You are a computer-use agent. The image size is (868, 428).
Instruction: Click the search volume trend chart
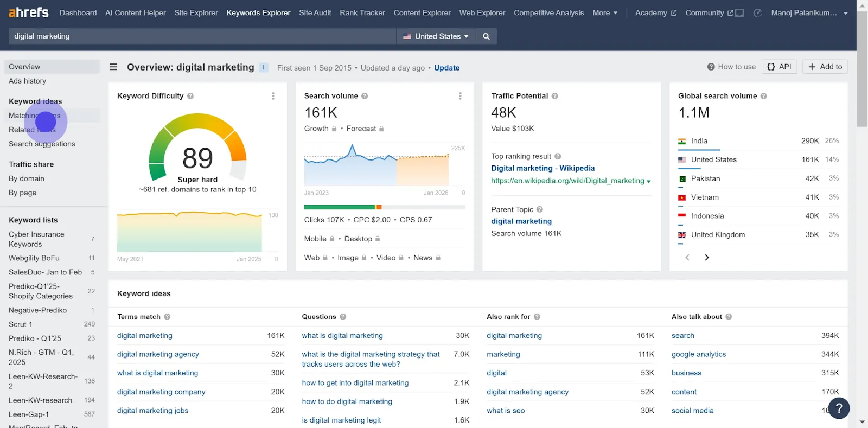click(376, 165)
